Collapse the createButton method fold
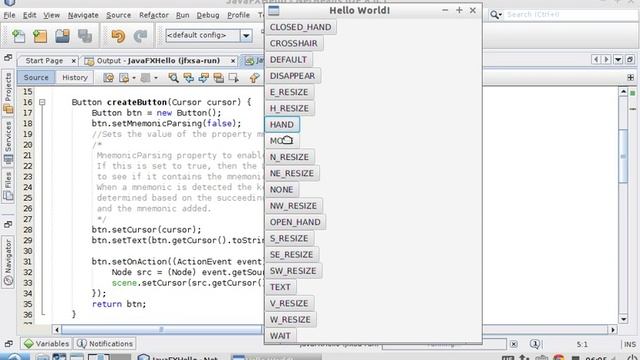This screenshot has height=360, width=640. 42,102
